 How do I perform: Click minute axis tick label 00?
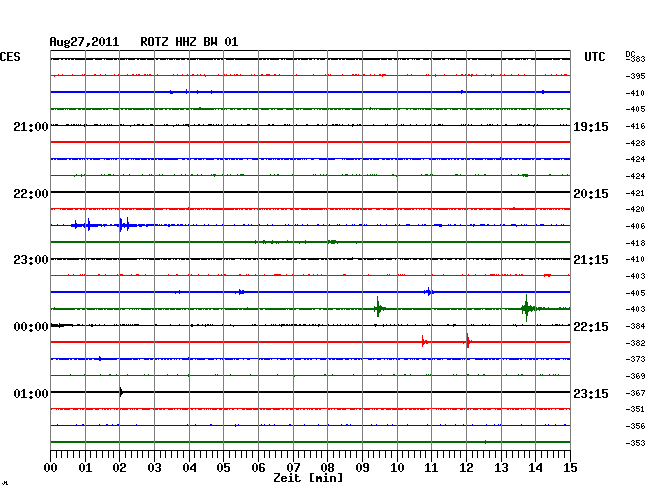(x=51, y=468)
